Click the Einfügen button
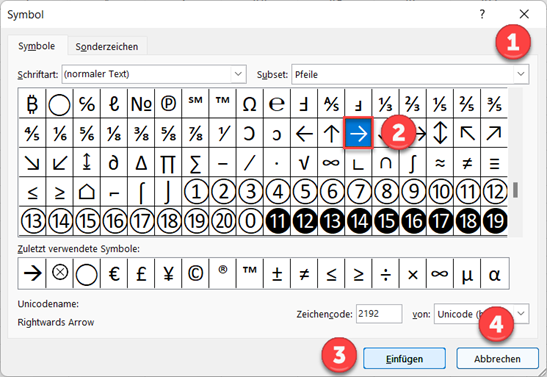547x377 pixels. [404, 359]
